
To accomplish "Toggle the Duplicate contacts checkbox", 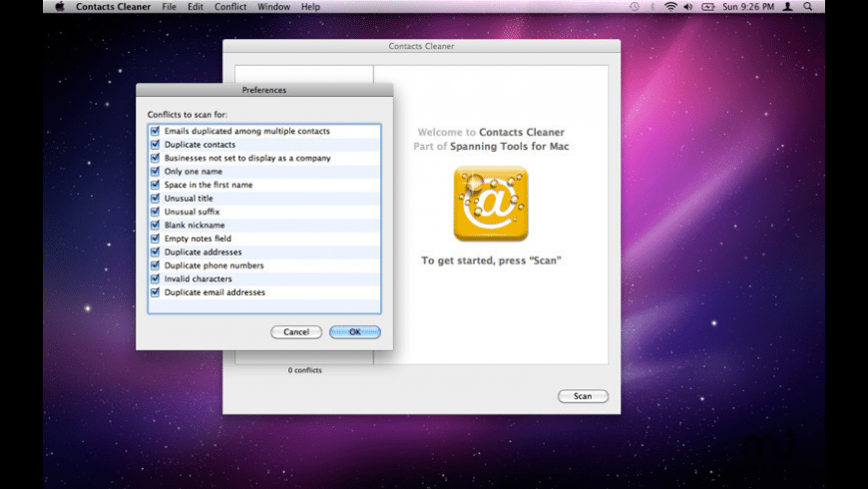I will coord(155,144).
